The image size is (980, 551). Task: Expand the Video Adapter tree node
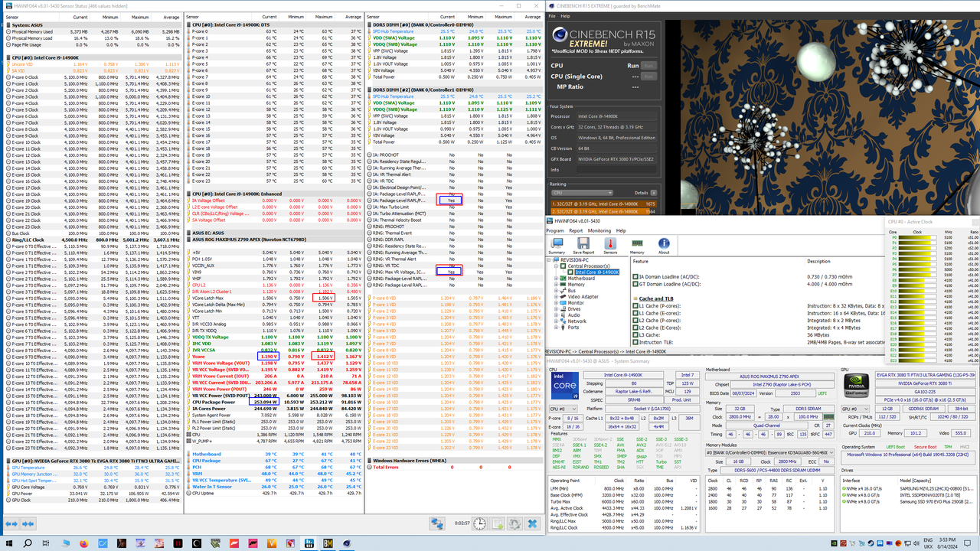555,297
